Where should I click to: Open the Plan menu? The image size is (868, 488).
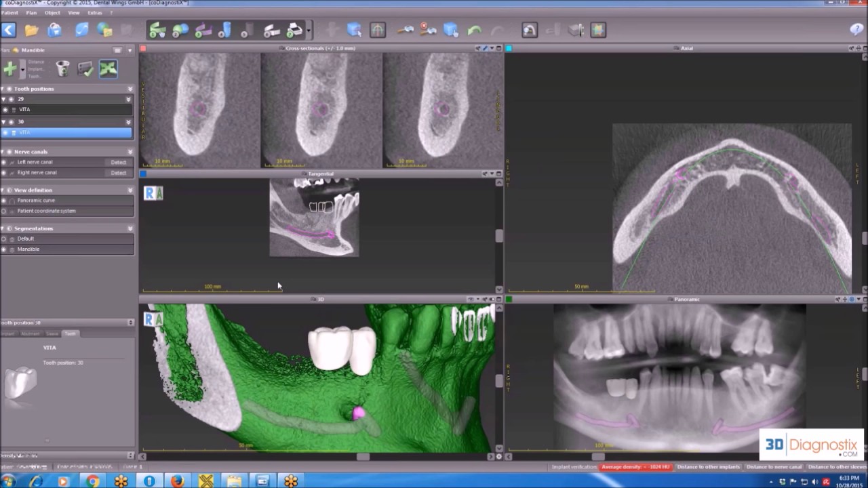point(31,13)
